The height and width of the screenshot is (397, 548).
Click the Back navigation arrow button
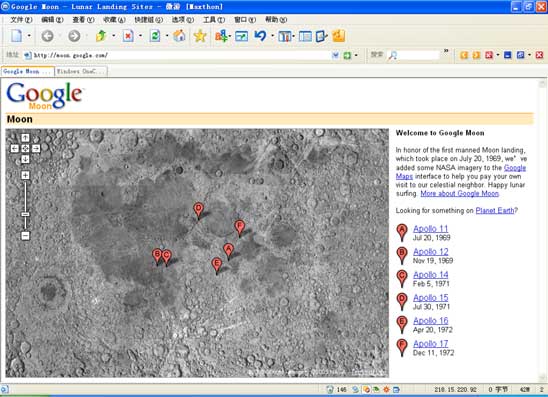[48, 36]
